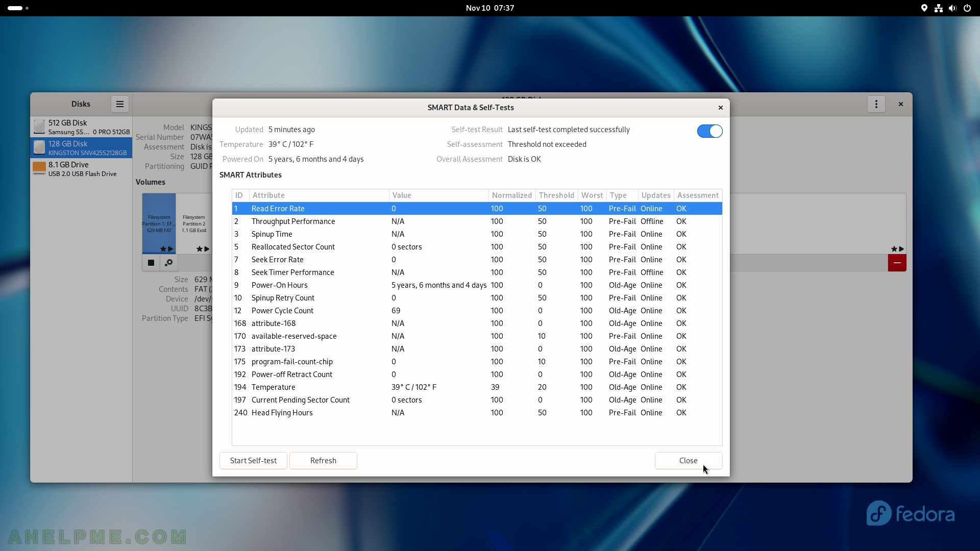Select the attribute-168 row

[x=477, y=323]
